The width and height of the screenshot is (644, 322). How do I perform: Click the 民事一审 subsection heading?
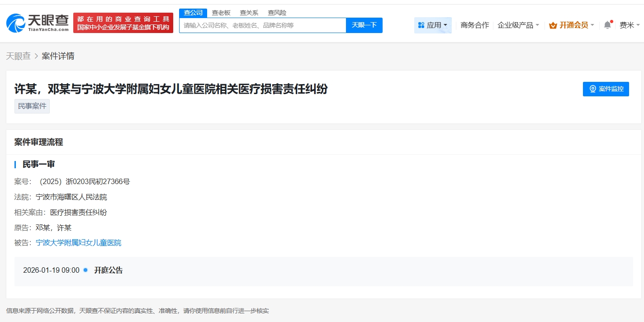38,164
